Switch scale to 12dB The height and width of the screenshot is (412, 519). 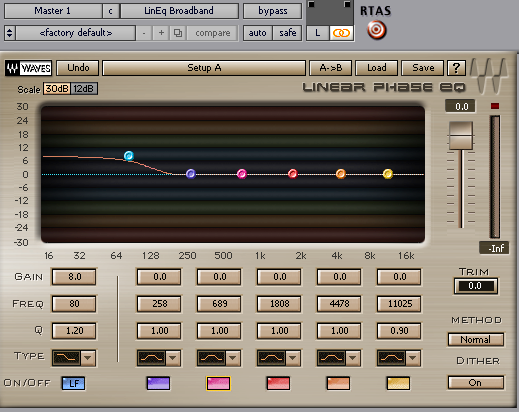coord(84,89)
